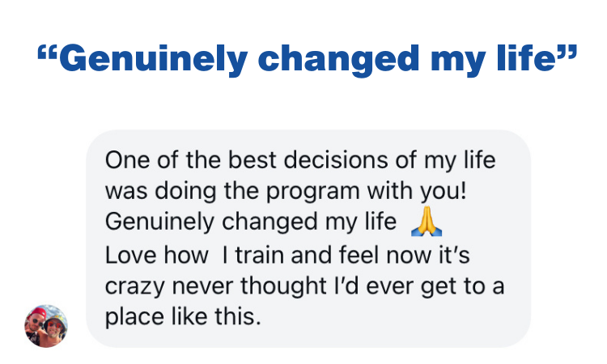Click the sender's profile avatar photo

(x=46, y=326)
